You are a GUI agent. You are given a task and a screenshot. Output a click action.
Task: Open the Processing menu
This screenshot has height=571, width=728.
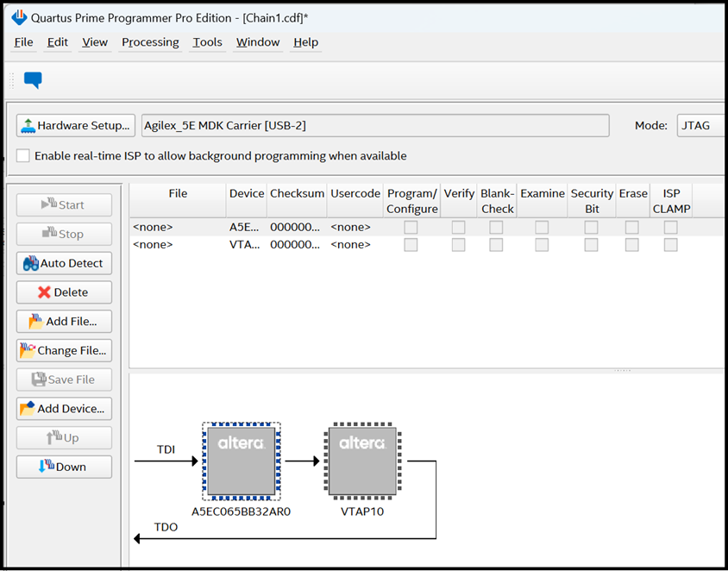click(150, 42)
